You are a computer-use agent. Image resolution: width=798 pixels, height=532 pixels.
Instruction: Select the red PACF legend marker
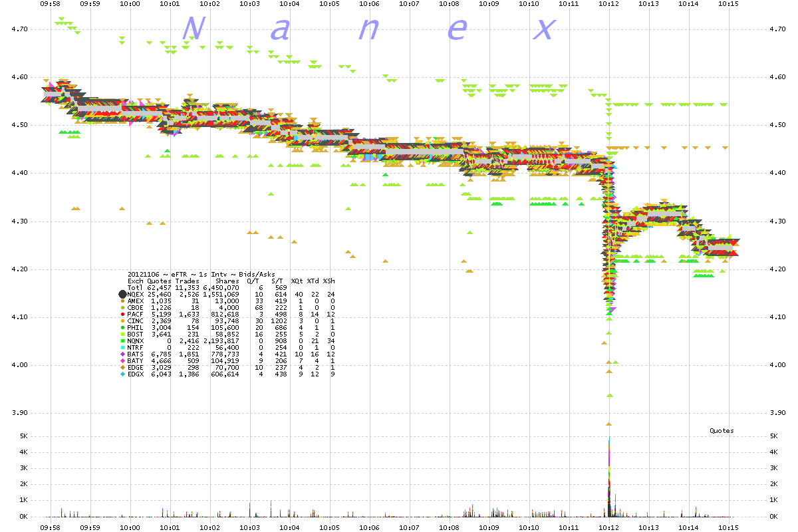(x=122, y=315)
